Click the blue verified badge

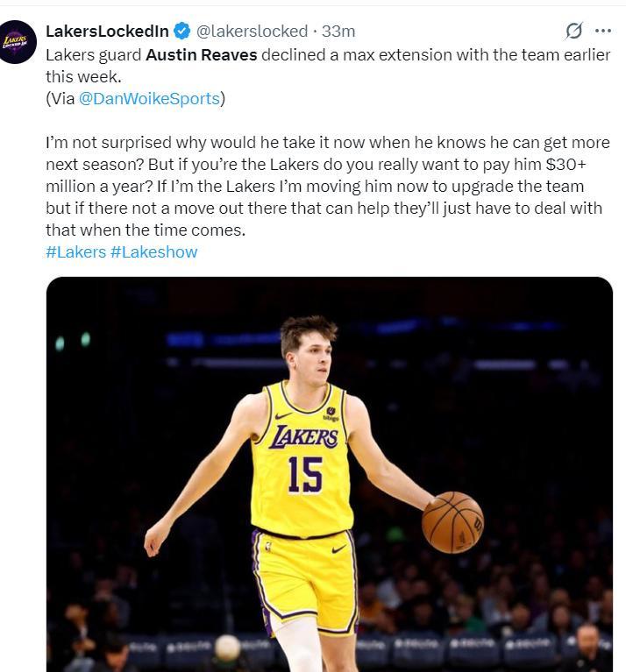click(181, 32)
